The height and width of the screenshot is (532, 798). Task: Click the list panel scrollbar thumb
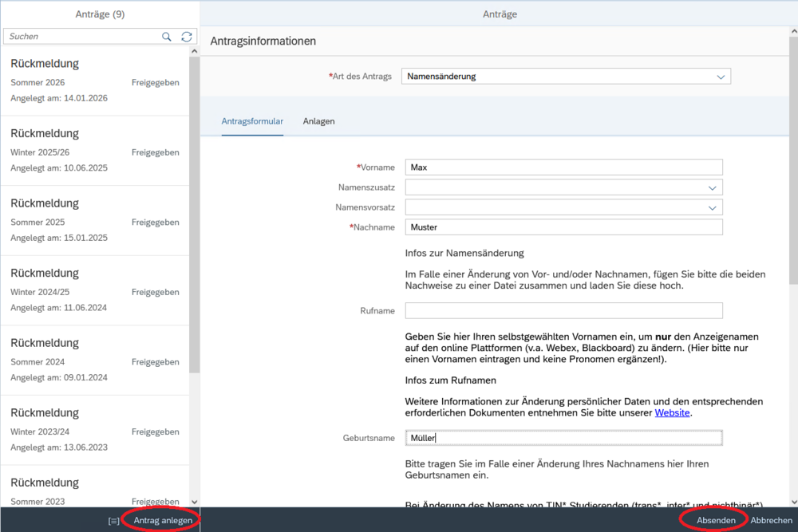(195, 215)
